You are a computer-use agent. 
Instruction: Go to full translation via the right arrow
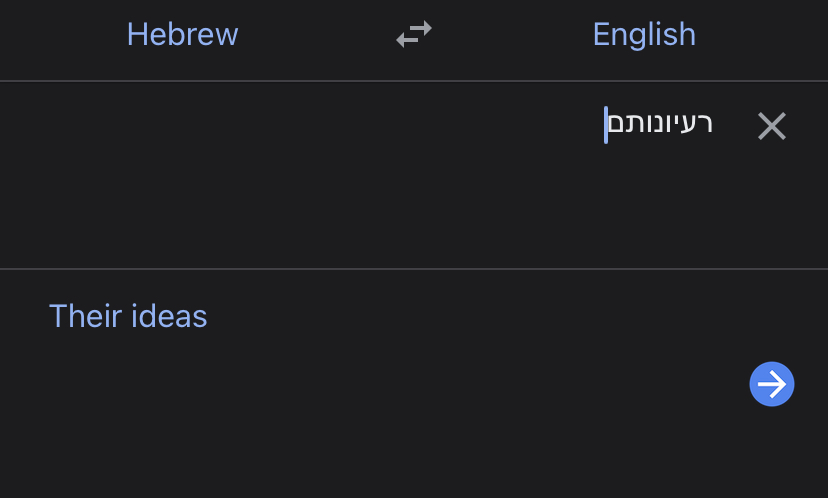(771, 384)
